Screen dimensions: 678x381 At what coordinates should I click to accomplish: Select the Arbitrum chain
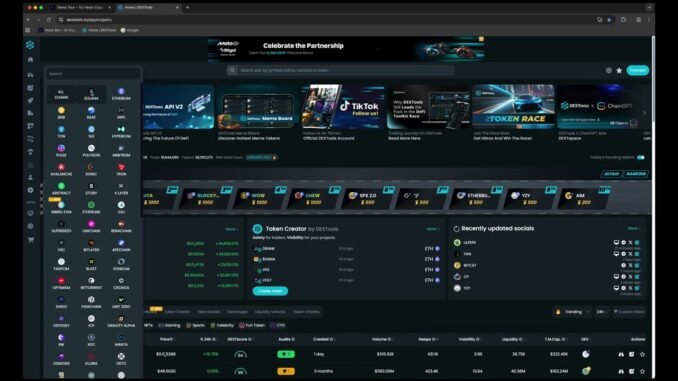coord(121,151)
